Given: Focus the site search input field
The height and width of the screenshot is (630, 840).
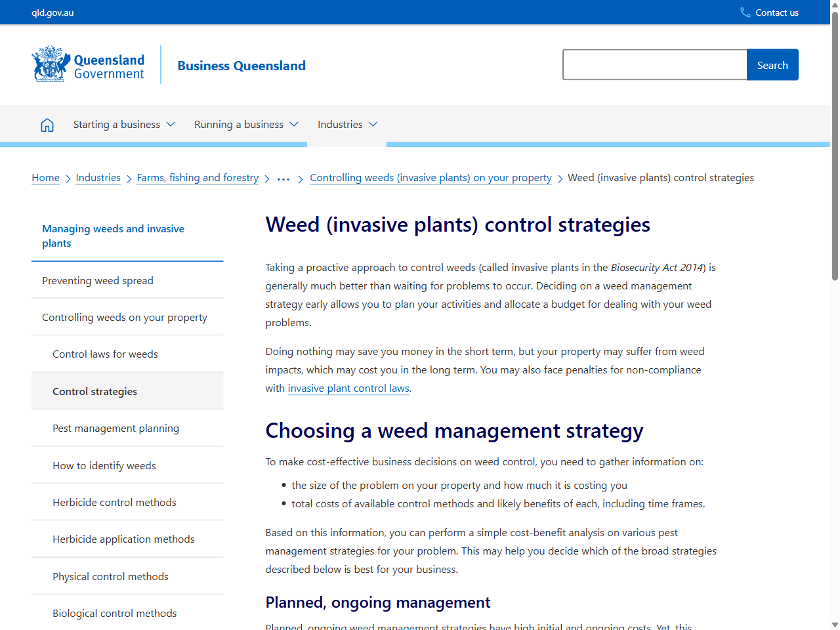Looking at the screenshot, I should 655,65.
